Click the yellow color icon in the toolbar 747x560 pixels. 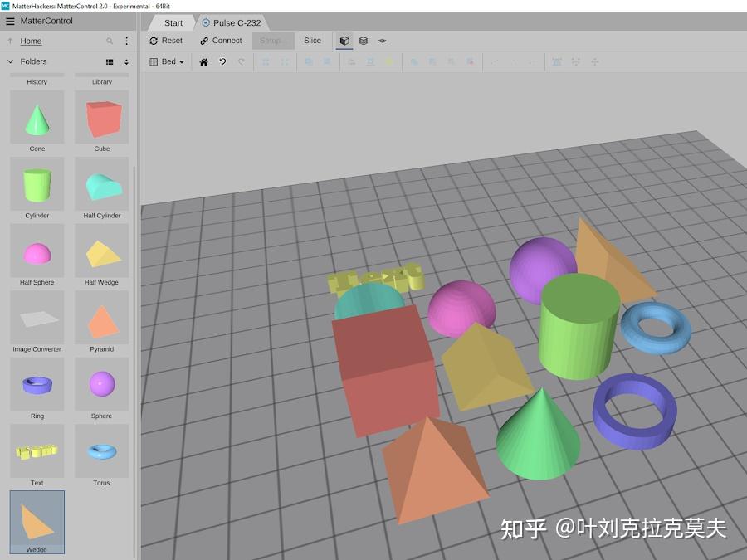(x=388, y=61)
